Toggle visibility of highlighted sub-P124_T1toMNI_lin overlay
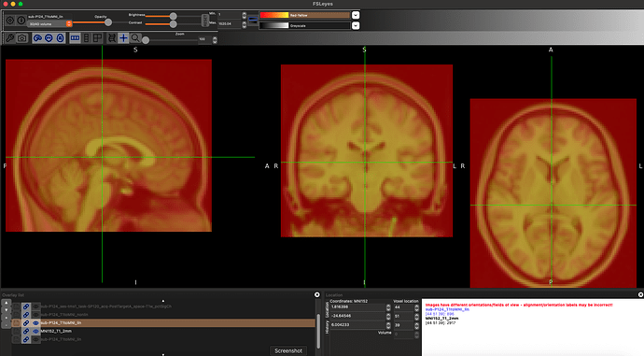Image resolution: width=644 pixels, height=356 pixels. click(35, 322)
